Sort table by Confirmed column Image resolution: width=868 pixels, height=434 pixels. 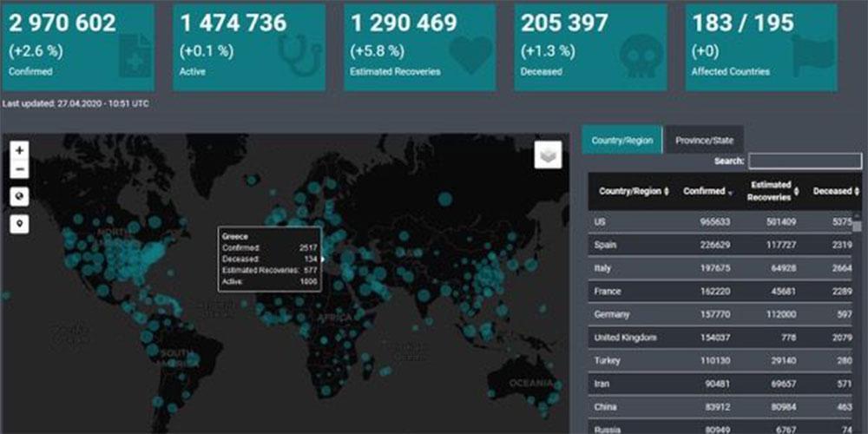coord(707,191)
